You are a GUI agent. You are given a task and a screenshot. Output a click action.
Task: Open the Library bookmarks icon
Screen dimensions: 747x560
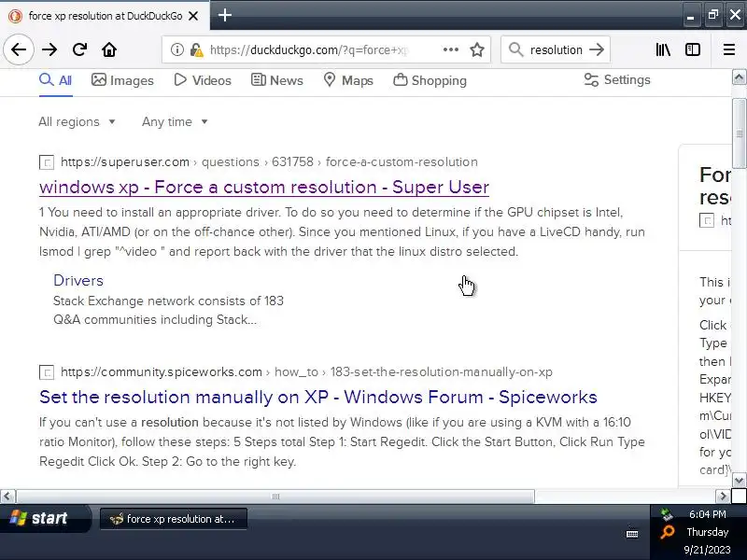(663, 49)
